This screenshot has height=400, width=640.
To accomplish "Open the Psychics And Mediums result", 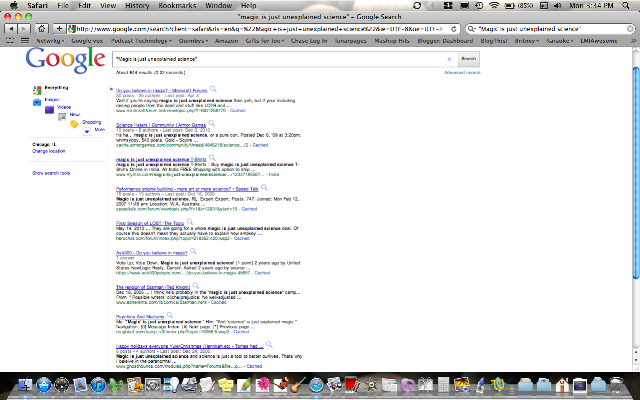I will (140, 317).
